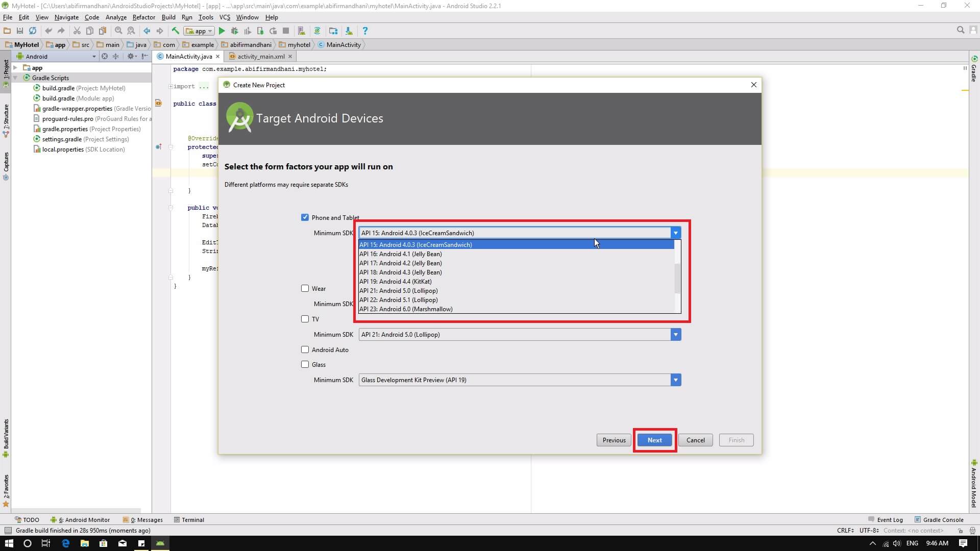Viewport: 980px width, 551px height.
Task: Click the Synchronize refresh icon in toolbar
Action: pos(33,31)
